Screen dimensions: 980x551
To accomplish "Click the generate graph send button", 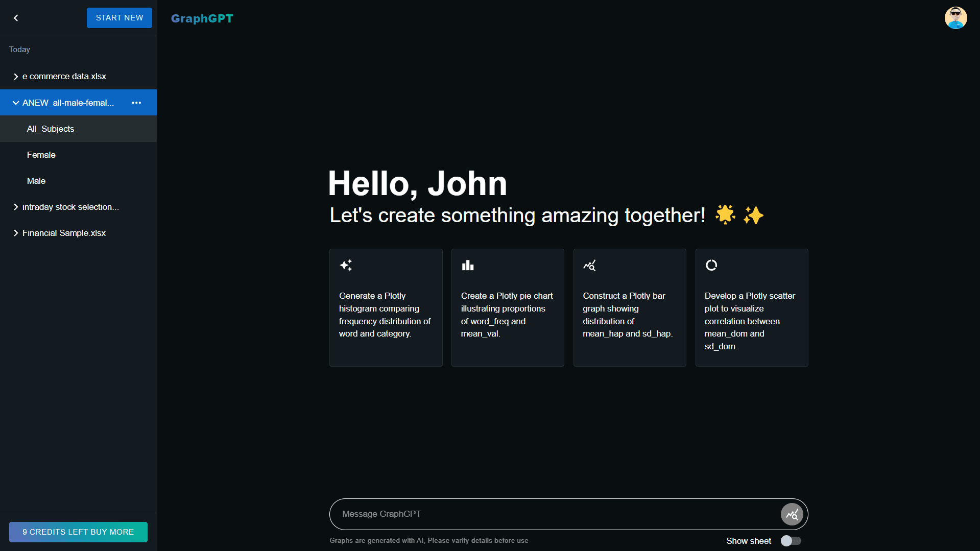I will [x=792, y=514].
